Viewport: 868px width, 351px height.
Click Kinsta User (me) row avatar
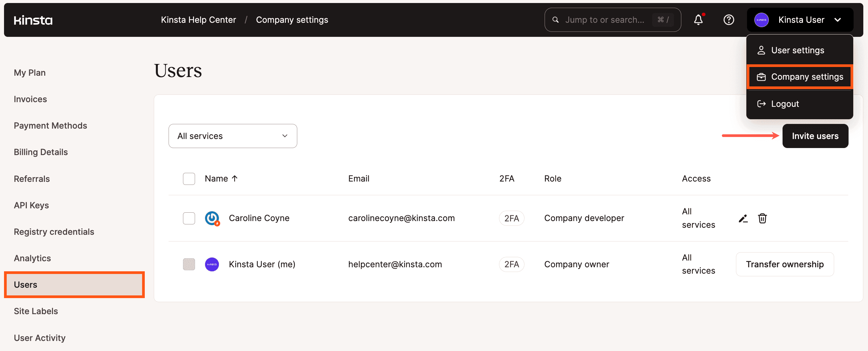pos(211,265)
